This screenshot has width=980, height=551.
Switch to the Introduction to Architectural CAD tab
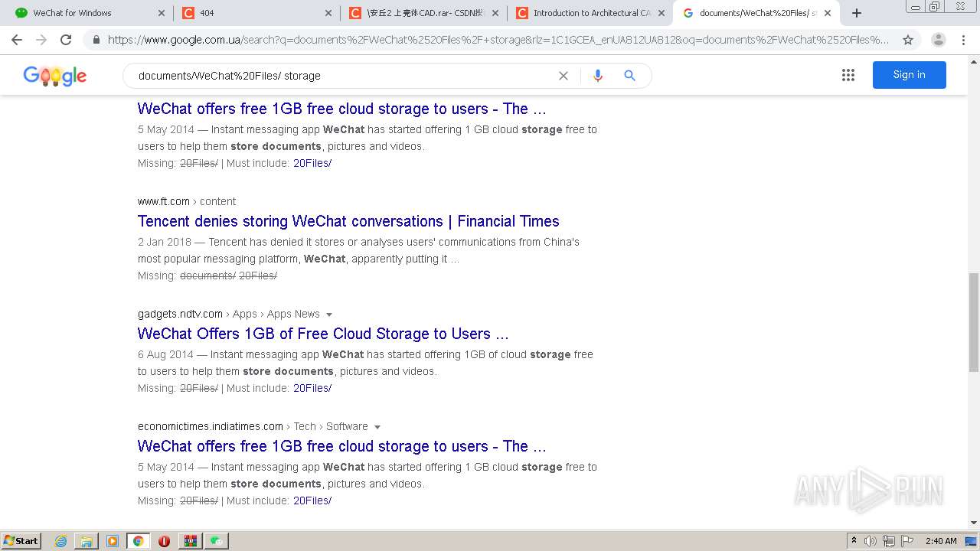590,13
